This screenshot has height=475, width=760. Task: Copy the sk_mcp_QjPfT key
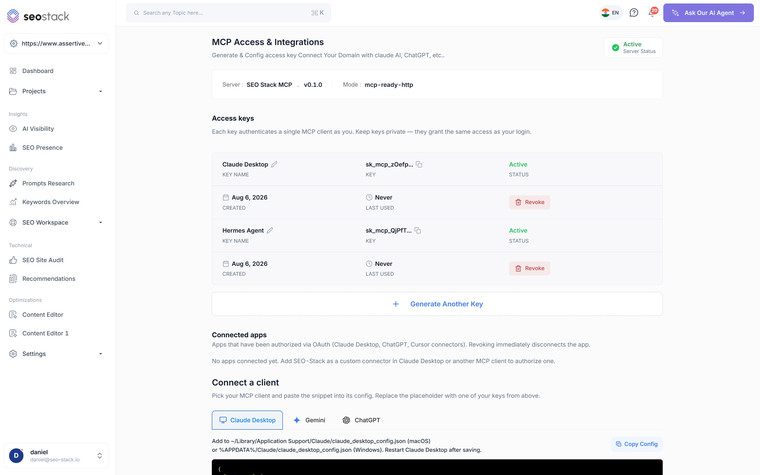(417, 230)
